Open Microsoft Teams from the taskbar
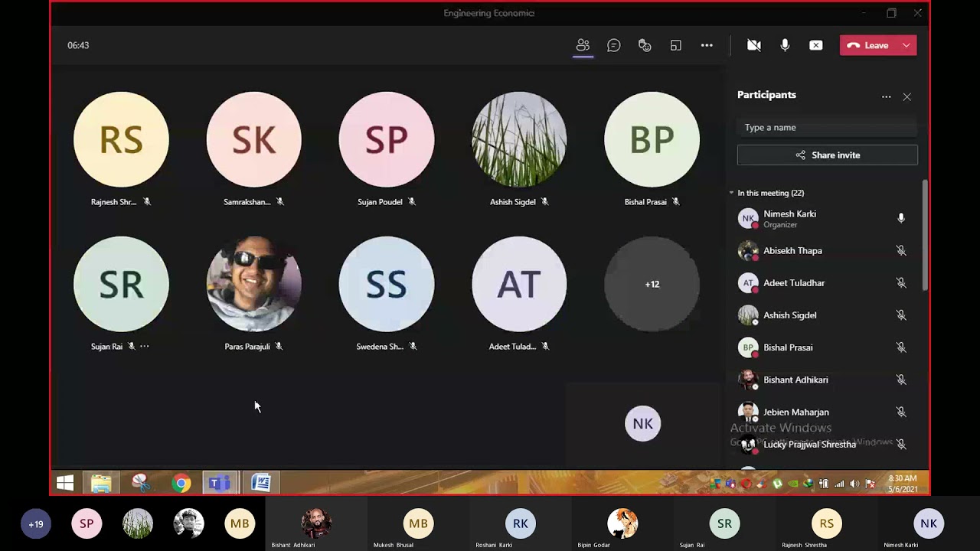The image size is (980, 551). pos(220,483)
